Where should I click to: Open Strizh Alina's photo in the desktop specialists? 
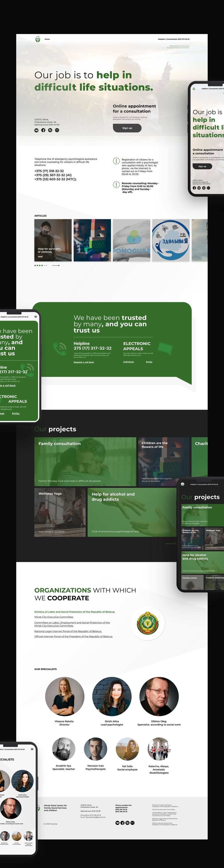(112, 696)
